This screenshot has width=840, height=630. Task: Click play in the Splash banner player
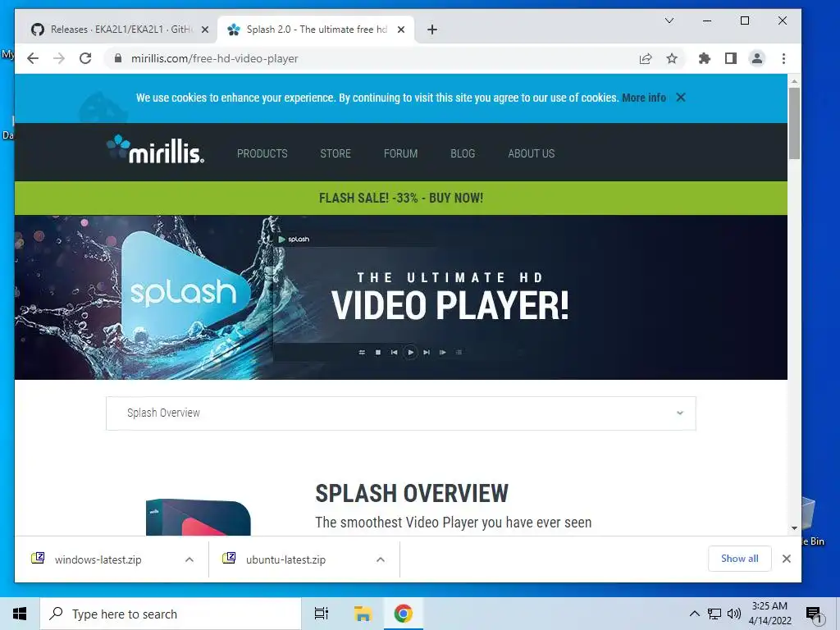[410, 352]
